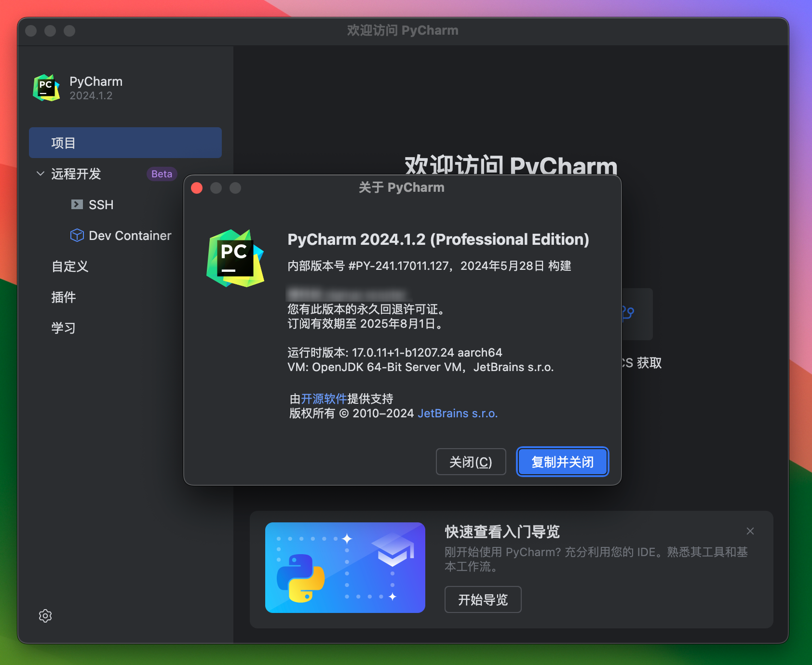This screenshot has width=812, height=665.
Task: Click the Dev Container cube icon
Action: 77,235
